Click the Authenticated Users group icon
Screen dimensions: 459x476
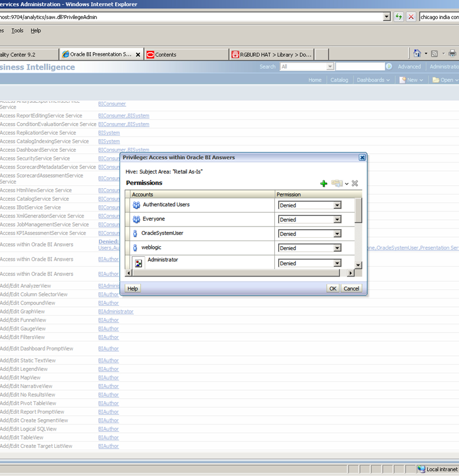[137, 205]
